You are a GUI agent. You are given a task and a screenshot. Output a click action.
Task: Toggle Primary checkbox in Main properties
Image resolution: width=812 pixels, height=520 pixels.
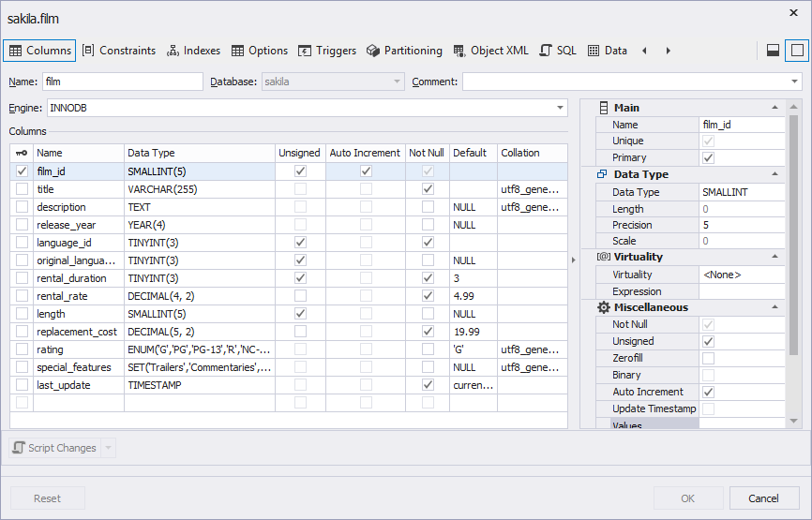click(x=709, y=157)
